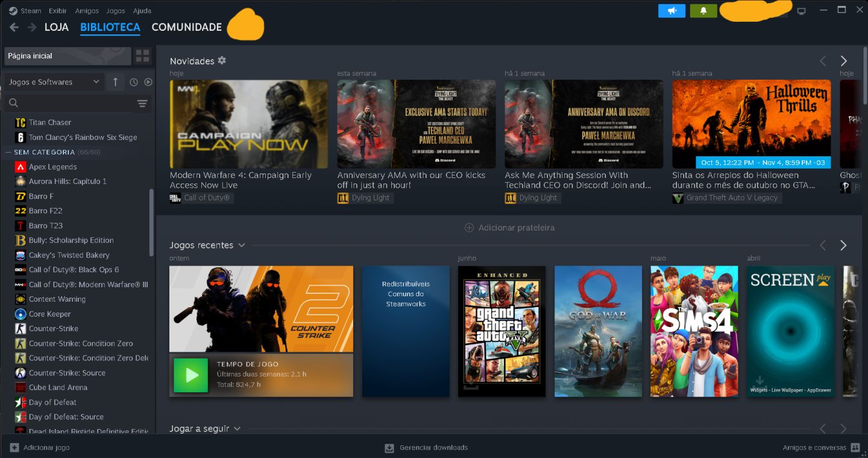Select Content Warning in the game list
Screen dimensions: 868x458
pyautogui.click(x=57, y=299)
